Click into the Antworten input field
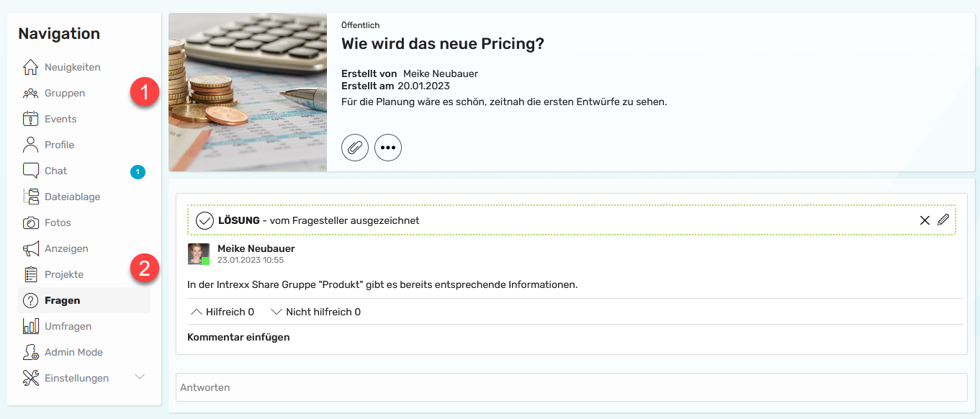The image size is (980, 419). [572, 387]
